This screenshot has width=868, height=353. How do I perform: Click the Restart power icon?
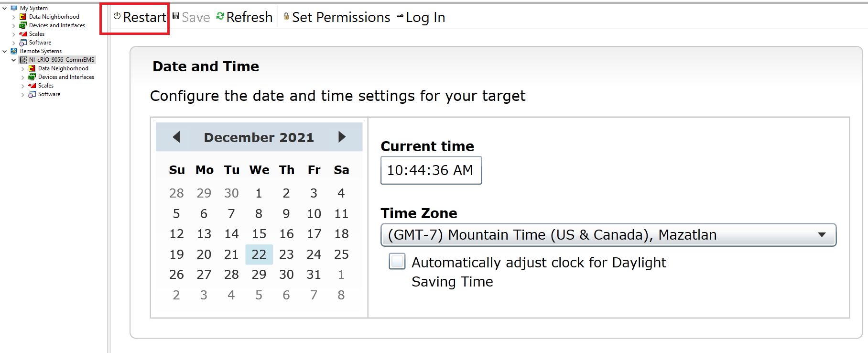pos(117,16)
